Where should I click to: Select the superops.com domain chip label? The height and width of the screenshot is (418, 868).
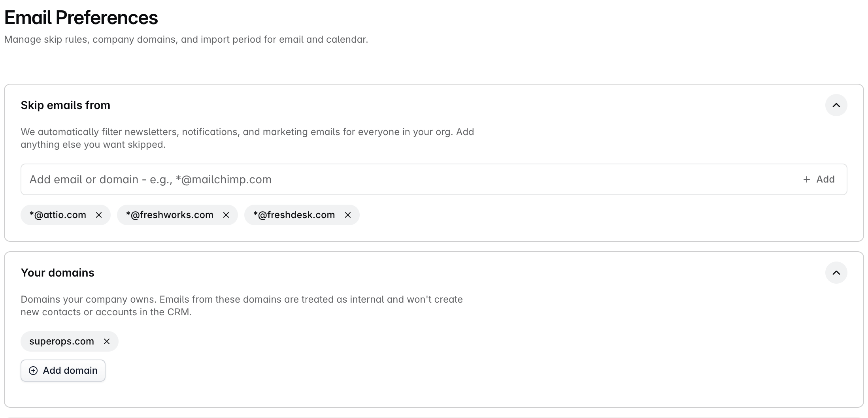[62, 341]
